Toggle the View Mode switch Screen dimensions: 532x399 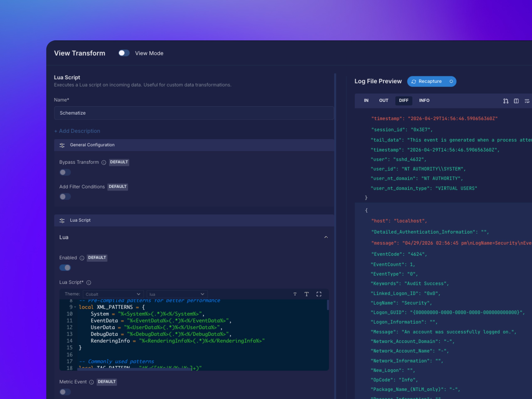point(124,53)
